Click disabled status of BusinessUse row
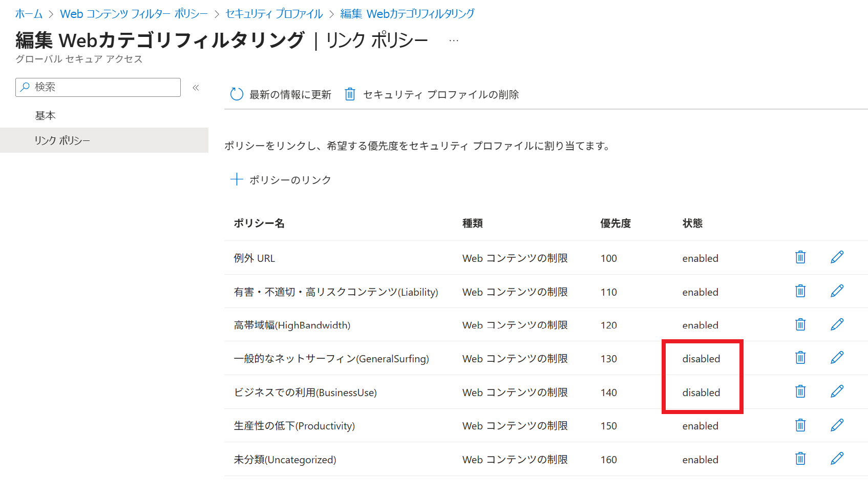The image size is (868, 494). tap(701, 393)
